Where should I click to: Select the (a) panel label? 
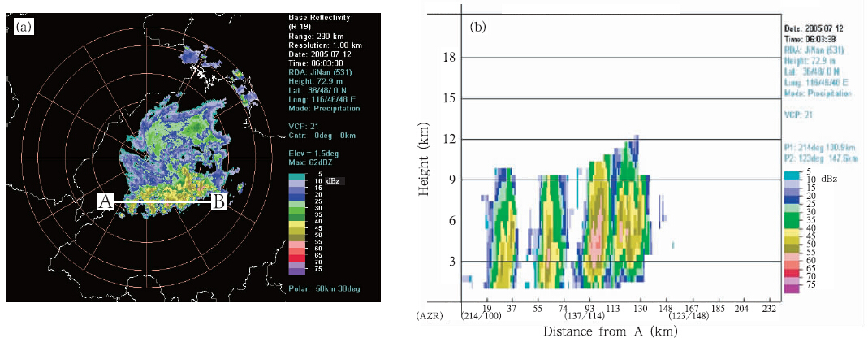coord(23,27)
